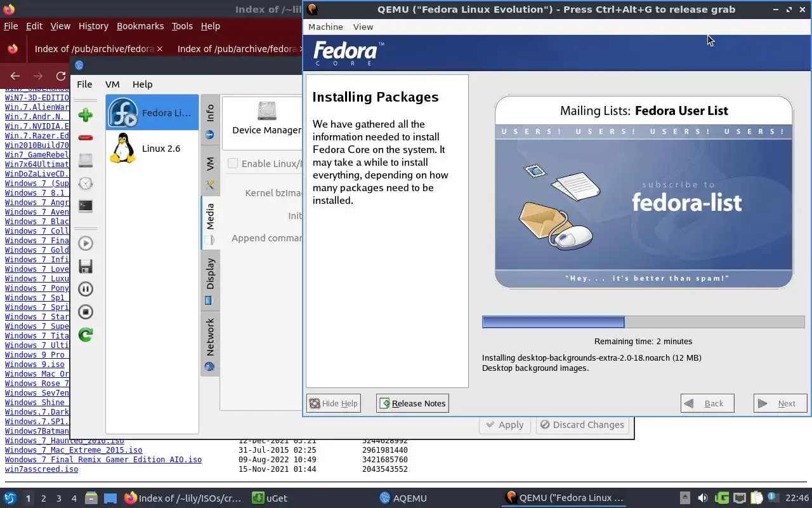Image resolution: width=812 pixels, height=508 pixels.
Task: Click the floppy Save VM state icon in AQEMU
Action: coord(86,266)
